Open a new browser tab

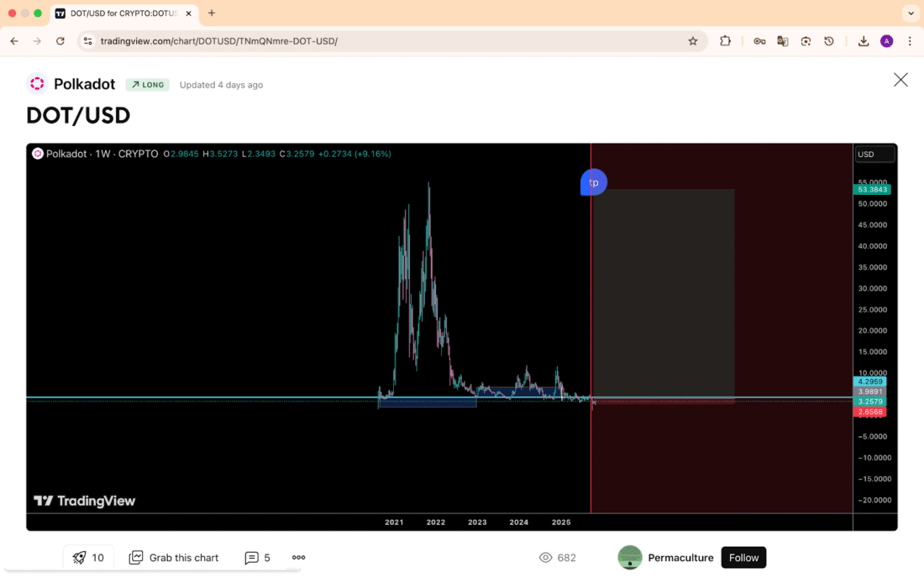(212, 13)
